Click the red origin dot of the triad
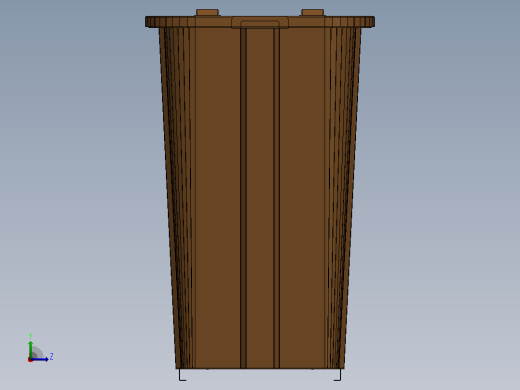The width and height of the screenshot is (520, 390). tap(30, 360)
